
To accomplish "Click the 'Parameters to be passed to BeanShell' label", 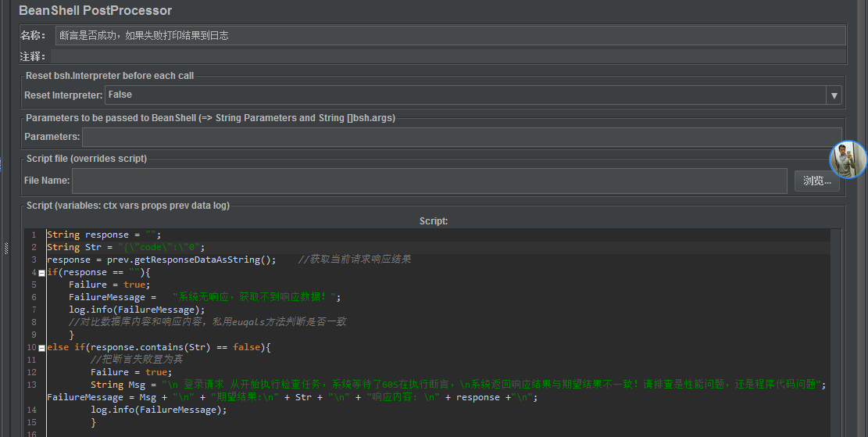I will click(210, 118).
